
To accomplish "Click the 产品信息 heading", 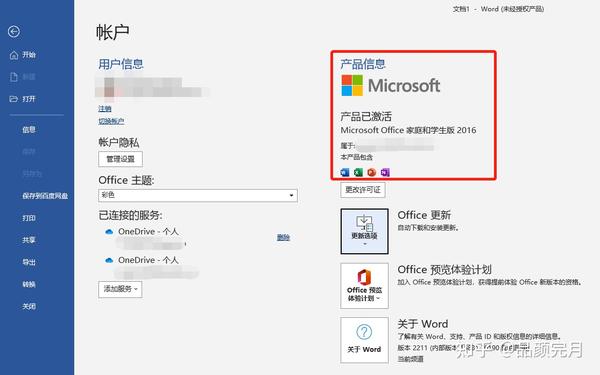I will [x=363, y=64].
